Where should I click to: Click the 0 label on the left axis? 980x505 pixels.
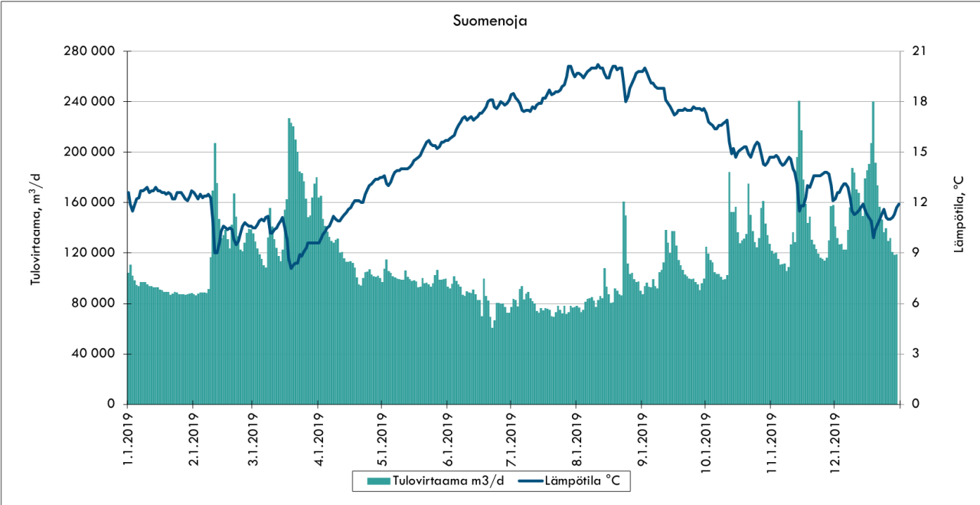(110, 404)
